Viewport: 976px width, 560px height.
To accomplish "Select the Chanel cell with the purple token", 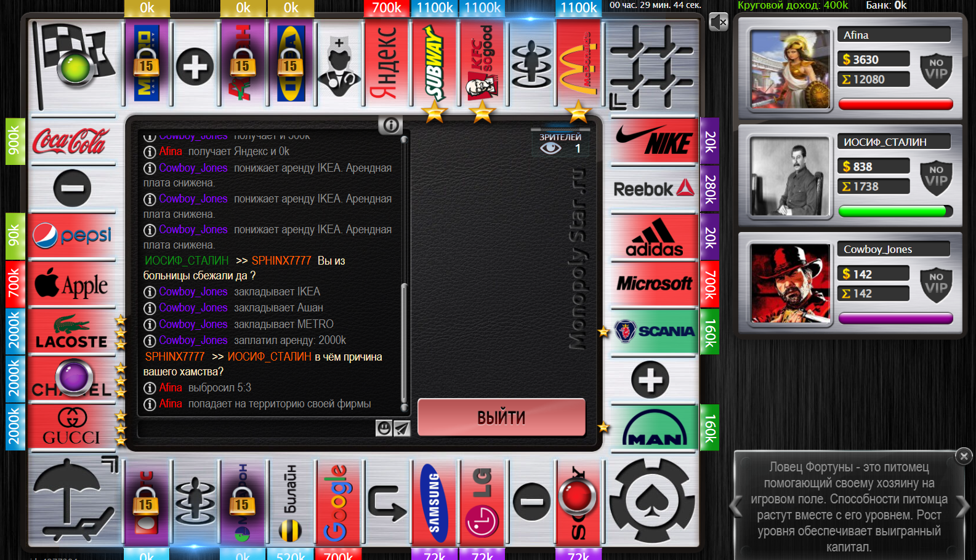I will click(71, 379).
